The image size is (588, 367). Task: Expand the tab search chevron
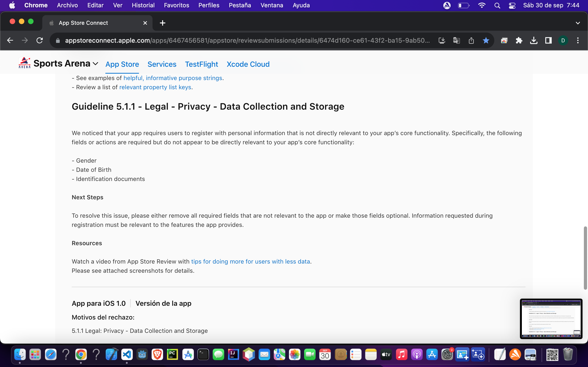pyautogui.click(x=578, y=23)
